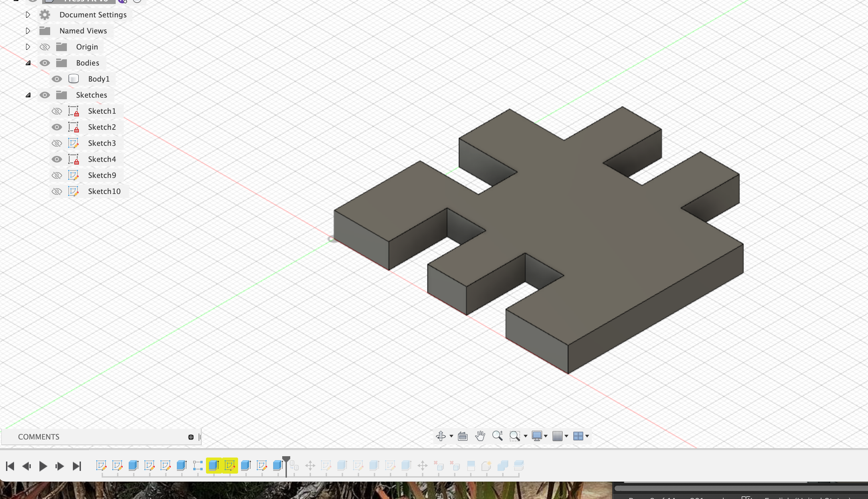Expand the Document Settings node
Viewport: 868px width, 499px height.
(x=28, y=15)
